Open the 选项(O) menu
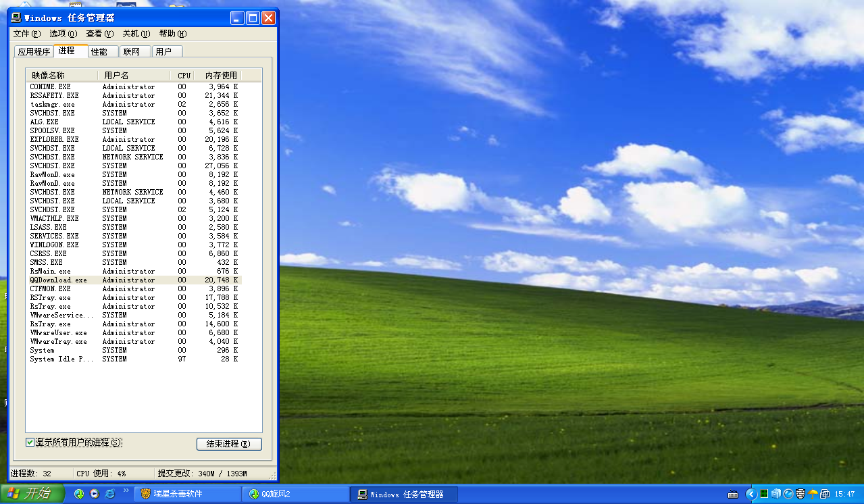This screenshot has width=864, height=504. coord(63,34)
